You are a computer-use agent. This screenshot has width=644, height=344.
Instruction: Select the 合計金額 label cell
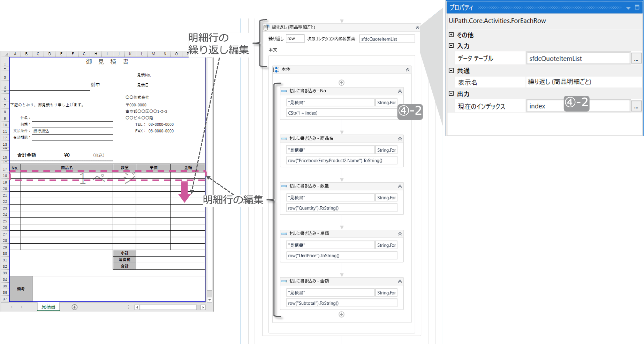(27, 155)
